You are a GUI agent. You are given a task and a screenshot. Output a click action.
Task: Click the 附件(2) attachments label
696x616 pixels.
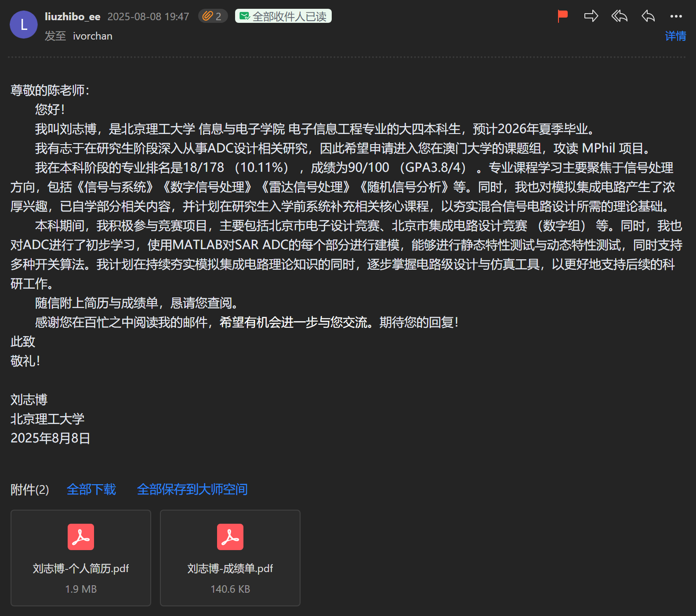(30, 489)
